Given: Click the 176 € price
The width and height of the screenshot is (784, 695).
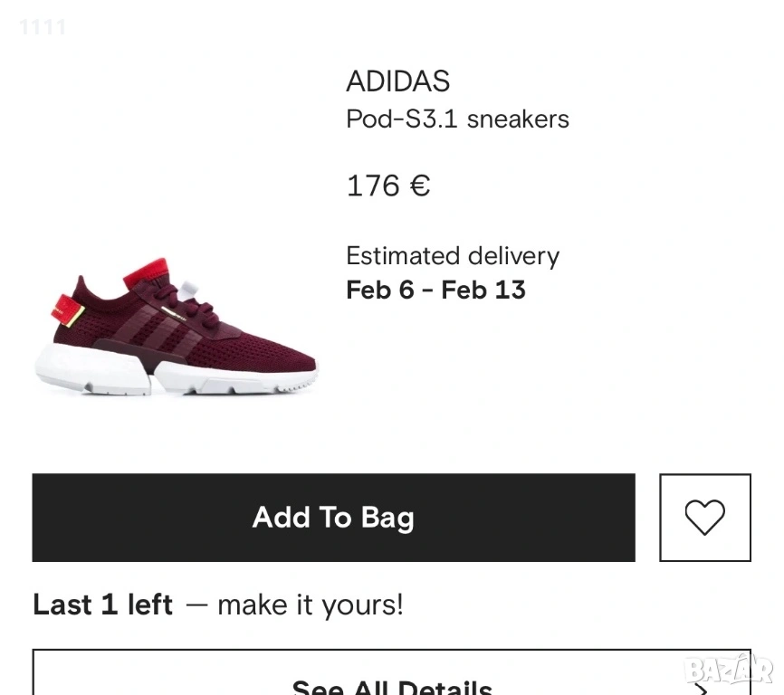Looking at the screenshot, I should 387,186.
